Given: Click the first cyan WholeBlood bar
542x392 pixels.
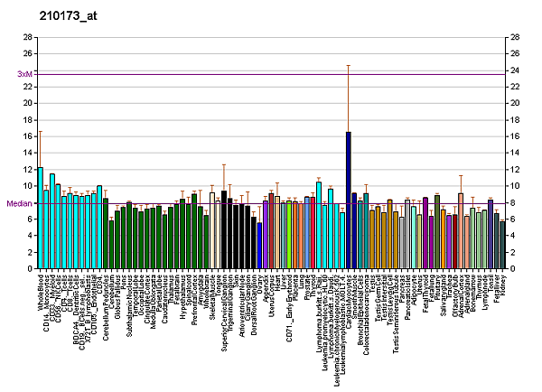Looking at the screenshot, I should [x=41, y=218].
